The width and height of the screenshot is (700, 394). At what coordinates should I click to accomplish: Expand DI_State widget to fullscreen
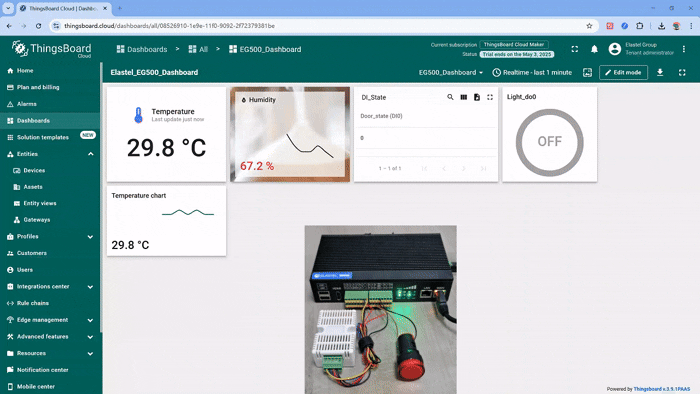490,97
